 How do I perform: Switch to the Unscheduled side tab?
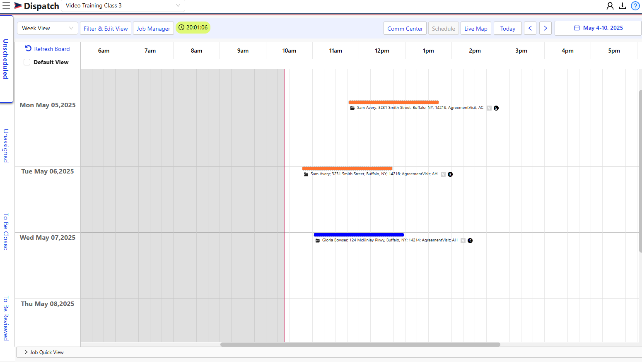pos(6,59)
